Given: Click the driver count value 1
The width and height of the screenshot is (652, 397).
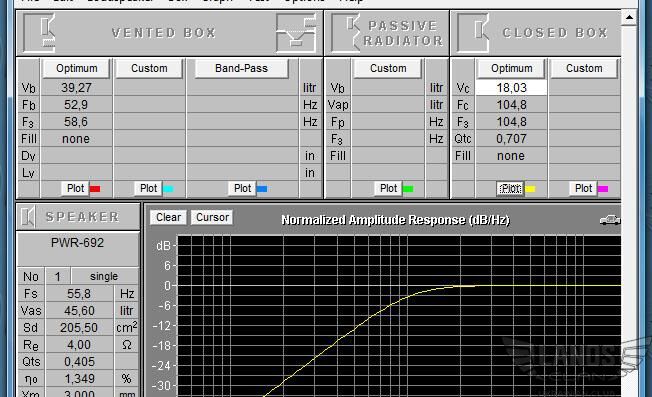Looking at the screenshot, I should 58,276.
